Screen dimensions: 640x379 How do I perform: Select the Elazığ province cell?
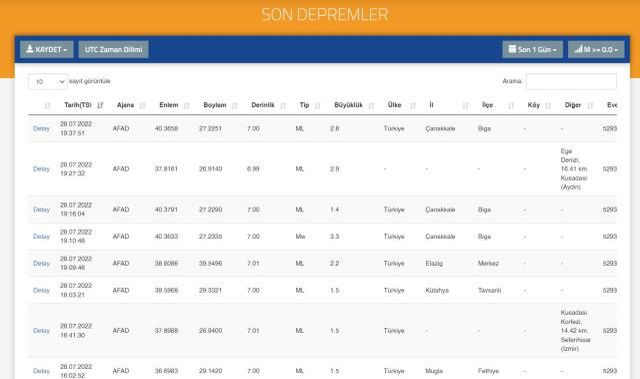[434, 264]
